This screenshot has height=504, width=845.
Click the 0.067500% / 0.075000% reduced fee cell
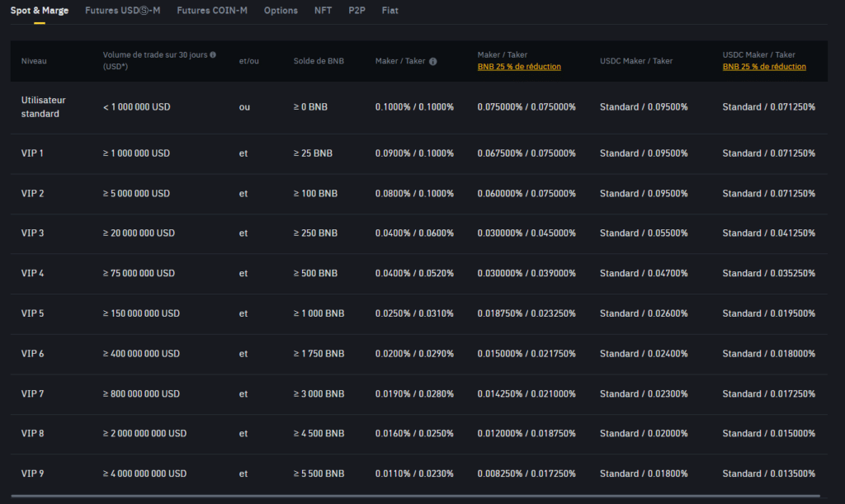click(x=526, y=153)
